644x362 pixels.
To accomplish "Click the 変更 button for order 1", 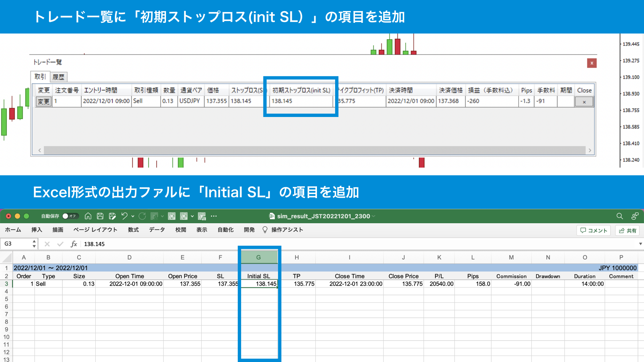I will coord(44,101).
